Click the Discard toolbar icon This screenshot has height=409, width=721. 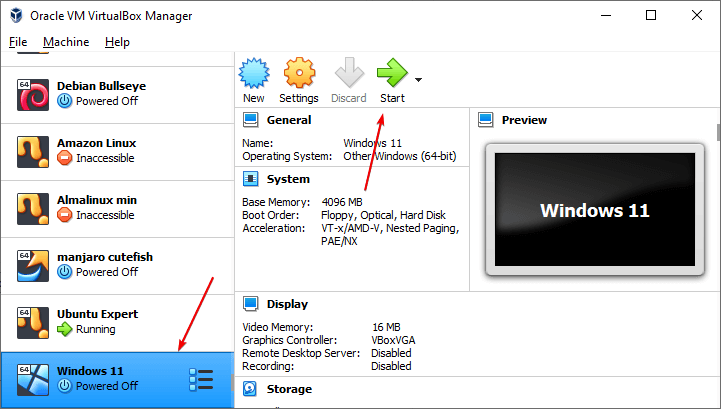pos(349,74)
